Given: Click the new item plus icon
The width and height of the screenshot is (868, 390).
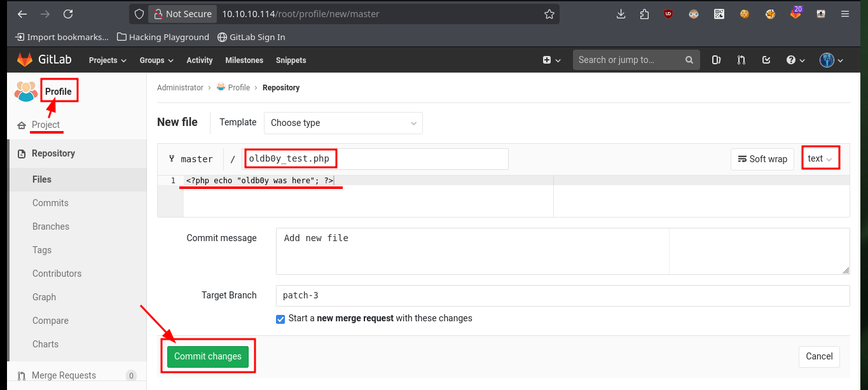Looking at the screenshot, I should [551, 60].
